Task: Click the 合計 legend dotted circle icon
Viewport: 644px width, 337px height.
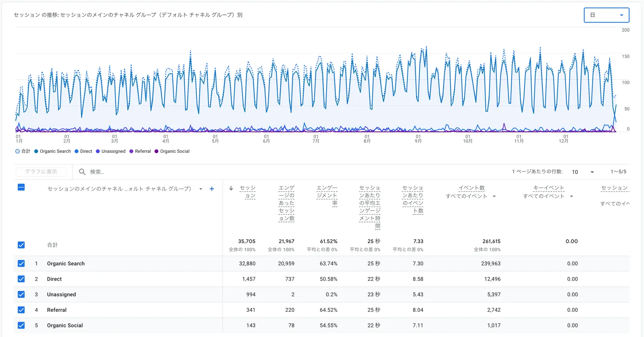Action: click(17, 151)
